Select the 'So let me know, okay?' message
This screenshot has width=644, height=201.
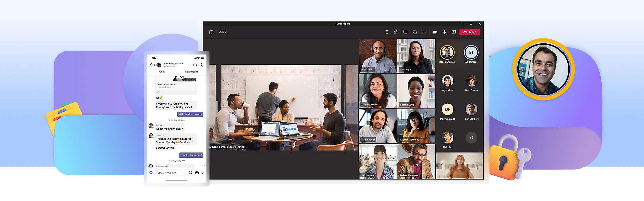(x=170, y=129)
